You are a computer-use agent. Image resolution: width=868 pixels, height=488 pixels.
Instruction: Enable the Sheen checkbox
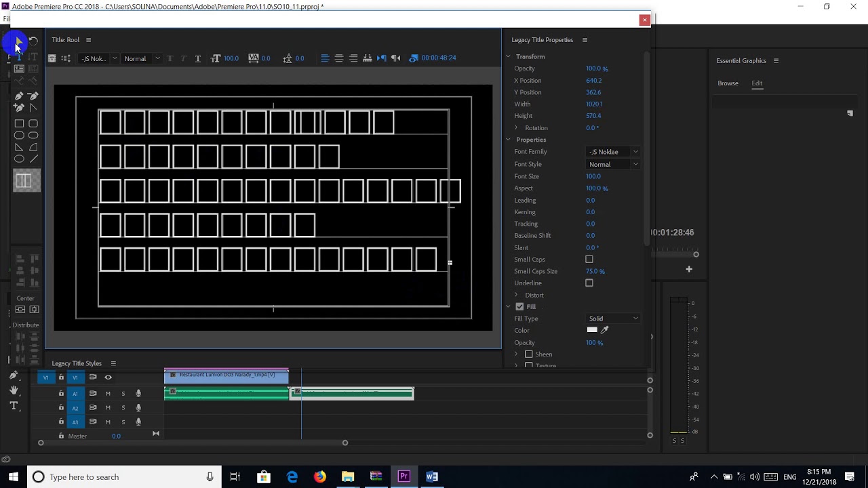(x=529, y=354)
